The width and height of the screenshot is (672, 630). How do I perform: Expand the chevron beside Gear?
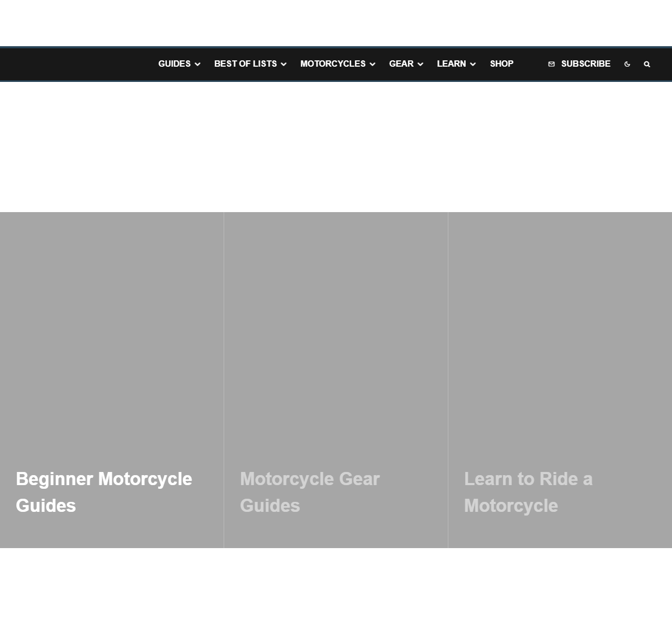(420, 64)
